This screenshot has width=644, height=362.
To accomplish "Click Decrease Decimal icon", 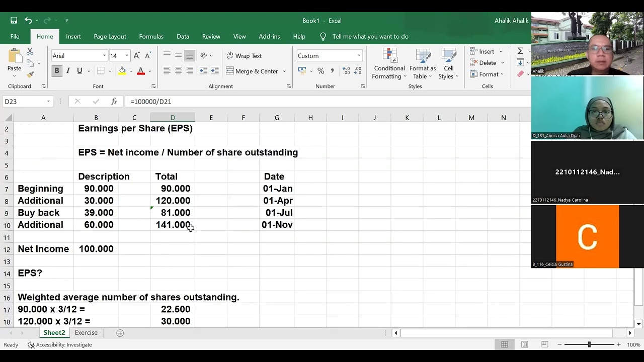I will pyautogui.click(x=358, y=71).
